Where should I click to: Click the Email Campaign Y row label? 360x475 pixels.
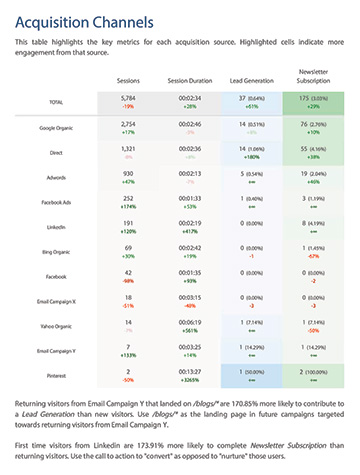(x=56, y=351)
